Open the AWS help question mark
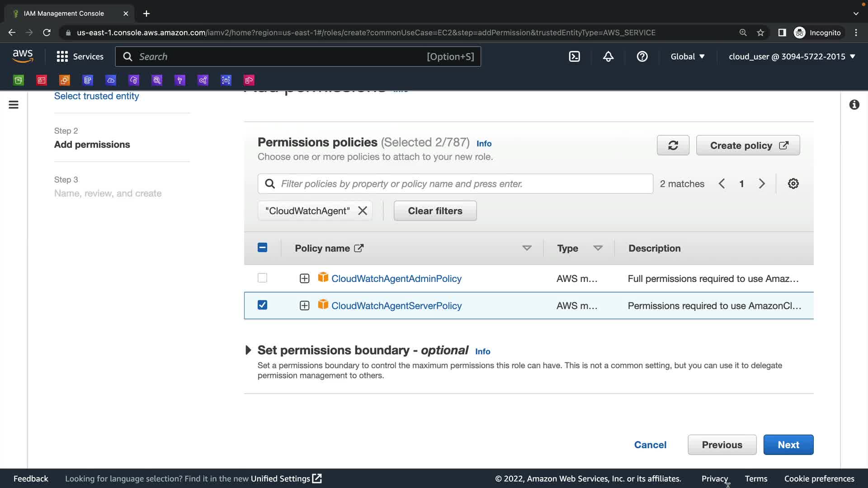The image size is (868, 488). 642,56
